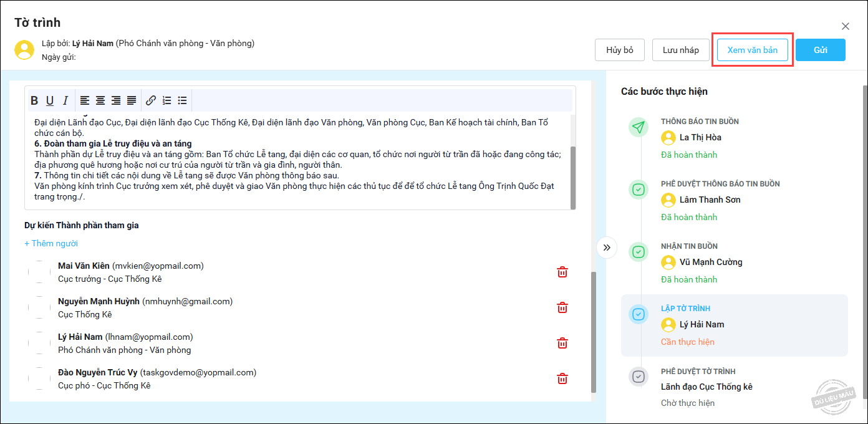The width and height of the screenshot is (868, 424).
Task: Remove Nguyễn Mạnh Huỳnh from participants
Action: (562, 307)
